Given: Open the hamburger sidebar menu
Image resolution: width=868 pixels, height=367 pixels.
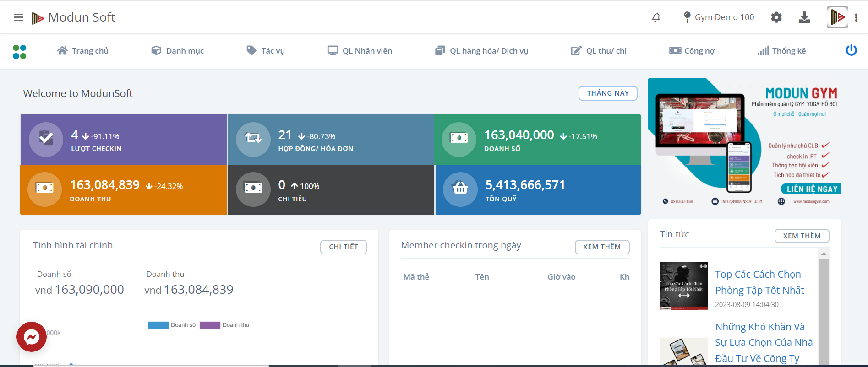Looking at the screenshot, I should coord(18,17).
